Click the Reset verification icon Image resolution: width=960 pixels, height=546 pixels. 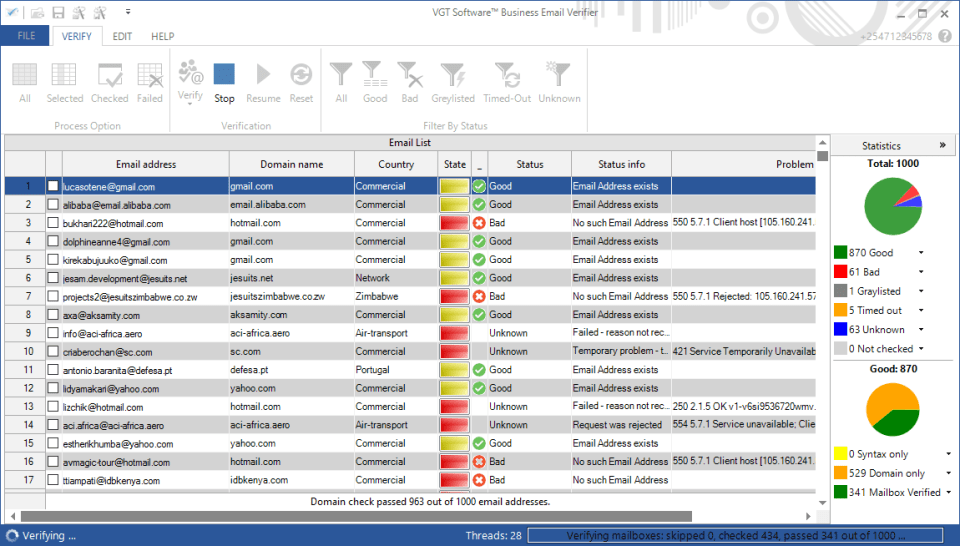tap(301, 74)
